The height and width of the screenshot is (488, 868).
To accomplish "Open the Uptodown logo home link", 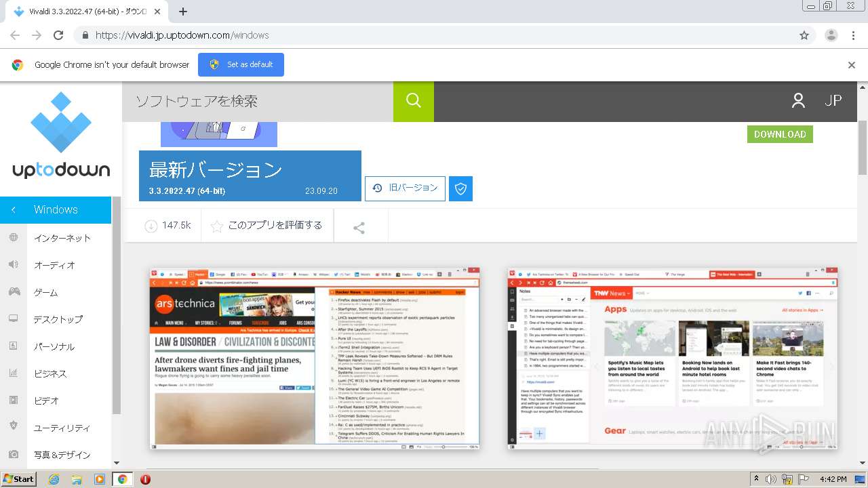I will coord(61,136).
